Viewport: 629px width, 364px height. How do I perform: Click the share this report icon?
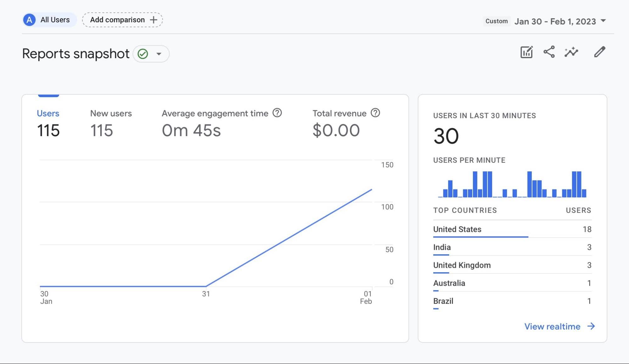tap(549, 52)
